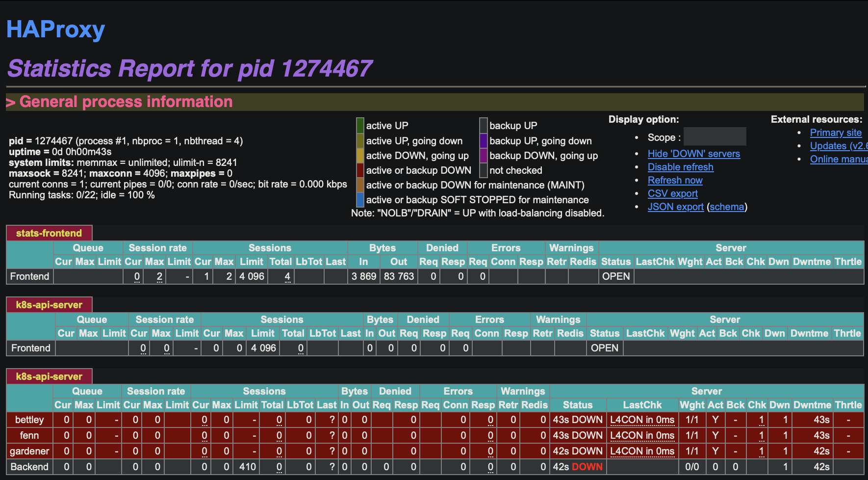Click the backup UP legend swatch

[484, 126]
